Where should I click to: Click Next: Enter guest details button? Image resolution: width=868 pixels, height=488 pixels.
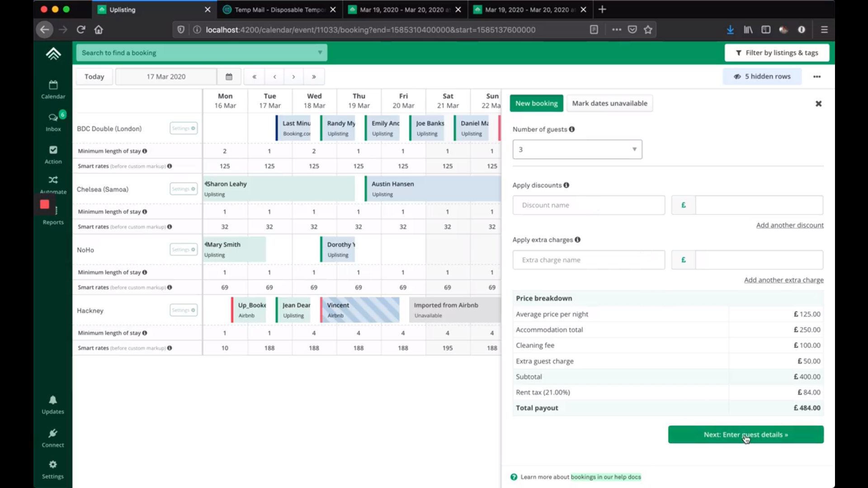pos(745,434)
